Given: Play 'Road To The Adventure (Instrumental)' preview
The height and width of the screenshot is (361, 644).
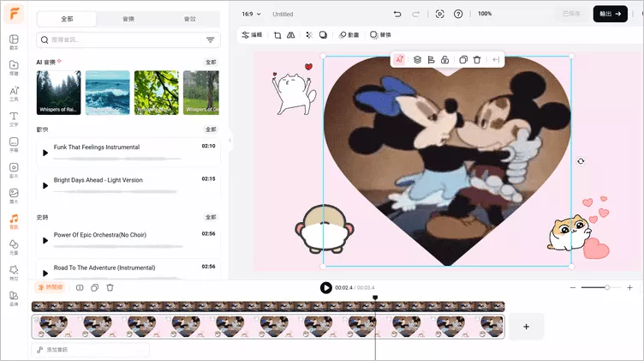Looking at the screenshot, I should click(x=45, y=273).
